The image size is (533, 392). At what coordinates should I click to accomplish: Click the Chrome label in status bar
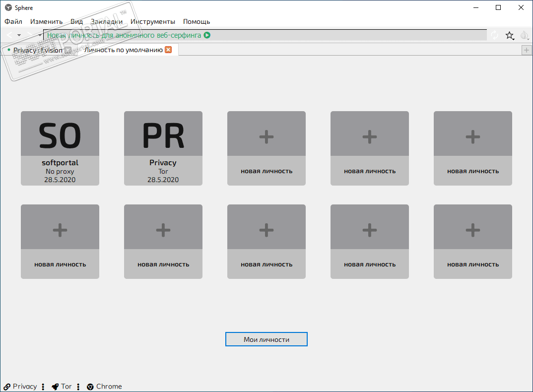click(109, 386)
